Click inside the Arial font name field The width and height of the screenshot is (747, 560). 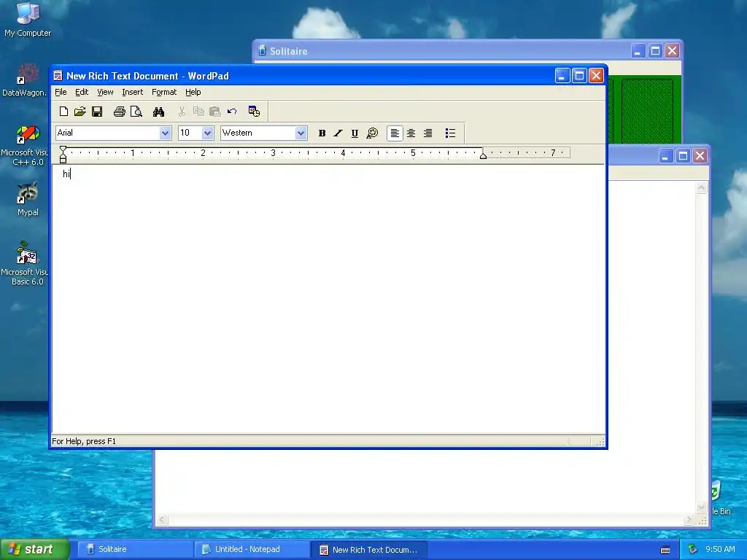point(108,133)
